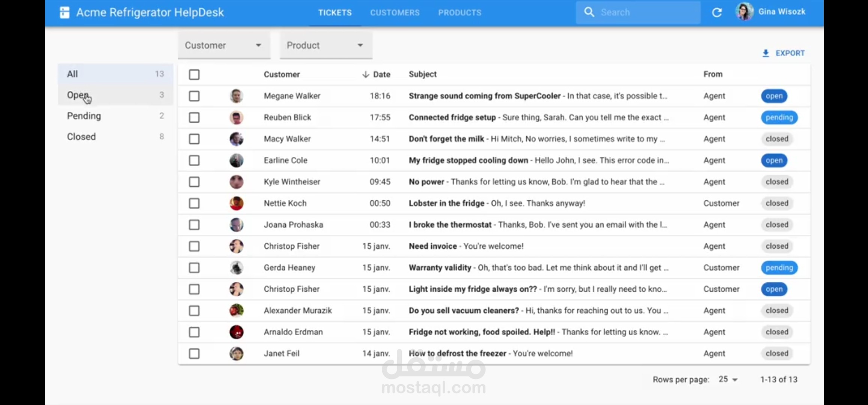Open the Rows per page dropdown
This screenshot has height=405, width=868.
pos(728,379)
